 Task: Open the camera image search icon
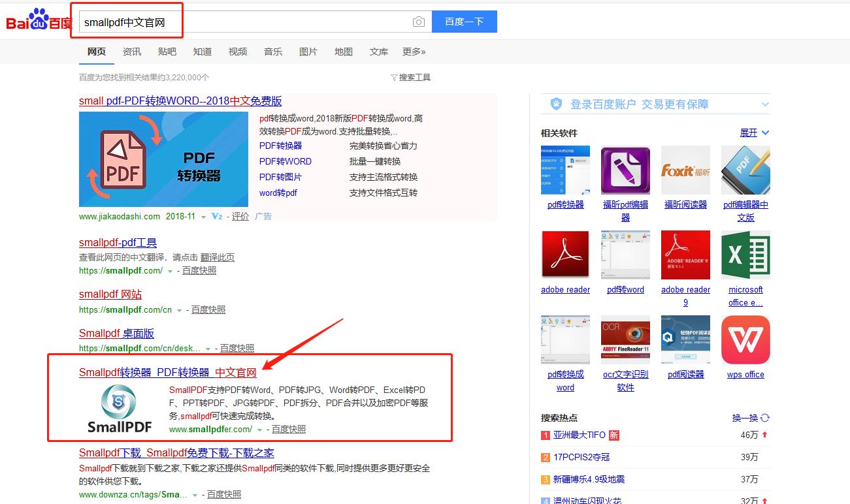pos(419,22)
